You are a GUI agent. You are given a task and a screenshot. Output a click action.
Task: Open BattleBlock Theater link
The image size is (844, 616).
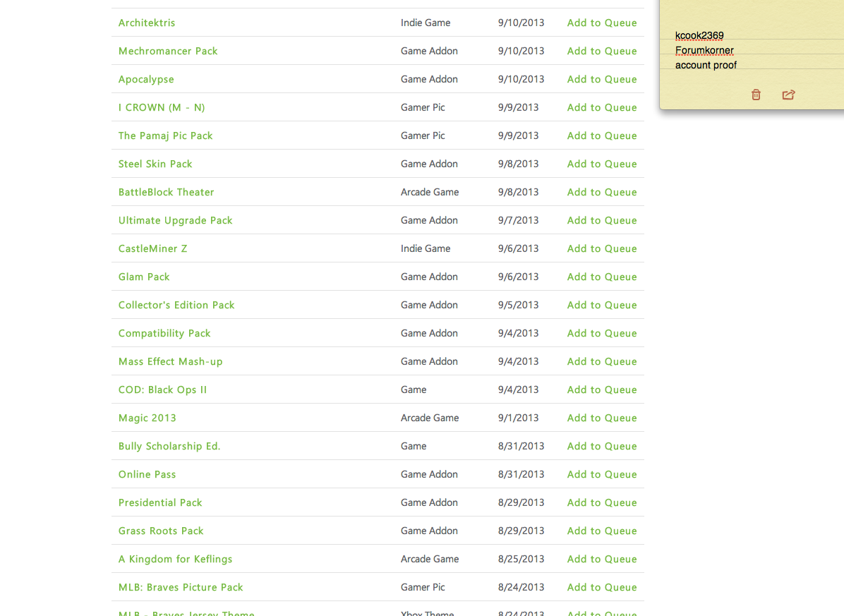[x=166, y=192]
